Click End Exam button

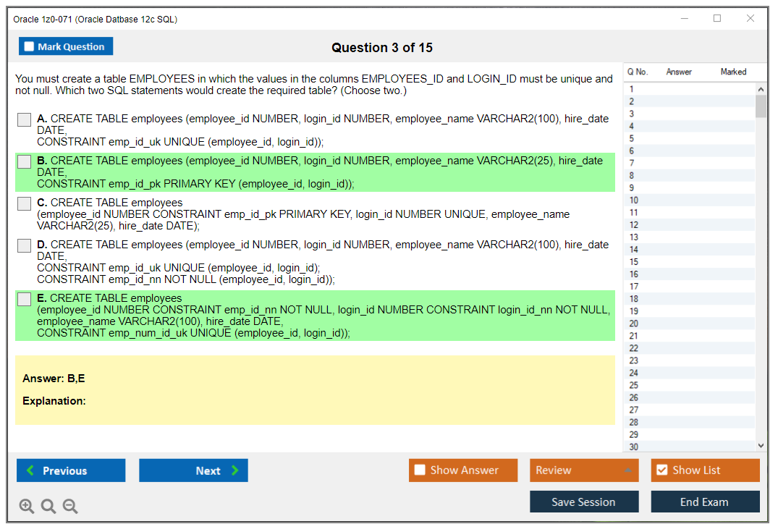click(x=704, y=502)
